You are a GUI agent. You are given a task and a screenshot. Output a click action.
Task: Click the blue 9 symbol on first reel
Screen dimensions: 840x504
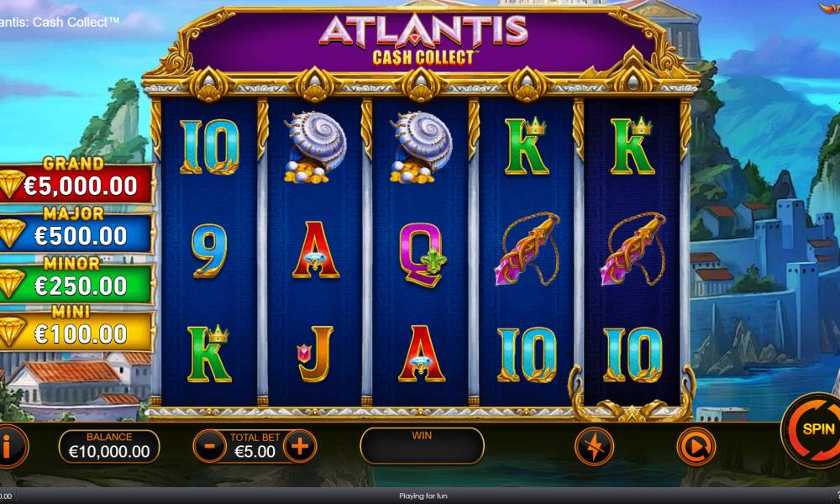[x=209, y=250]
